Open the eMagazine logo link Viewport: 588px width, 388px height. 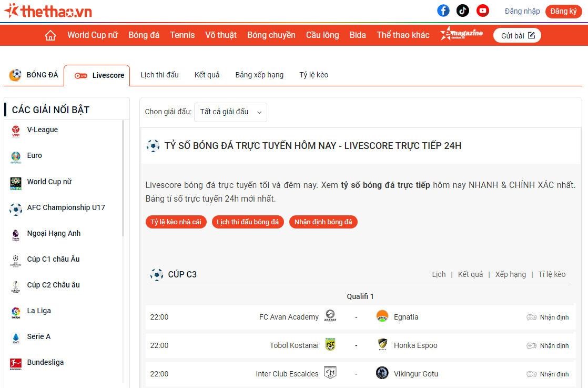click(x=461, y=34)
